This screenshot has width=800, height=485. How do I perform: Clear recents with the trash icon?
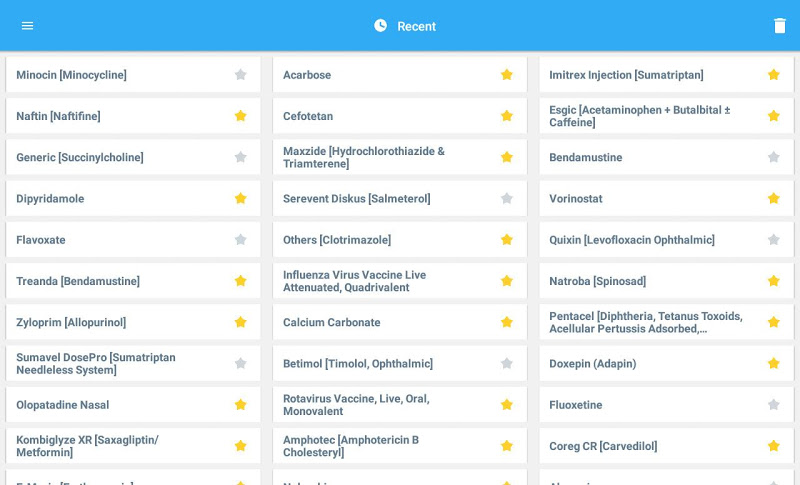(x=780, y=25)
